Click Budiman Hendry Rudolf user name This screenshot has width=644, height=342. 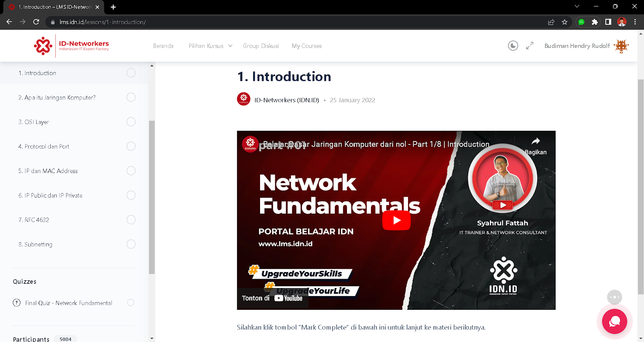coord(577,46)
